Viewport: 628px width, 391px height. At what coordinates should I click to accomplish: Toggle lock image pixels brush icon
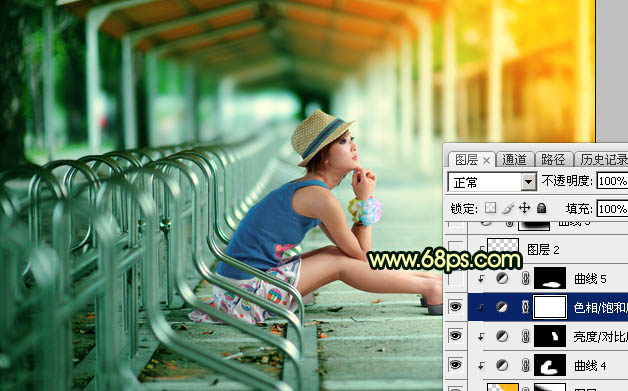(508, 208)
